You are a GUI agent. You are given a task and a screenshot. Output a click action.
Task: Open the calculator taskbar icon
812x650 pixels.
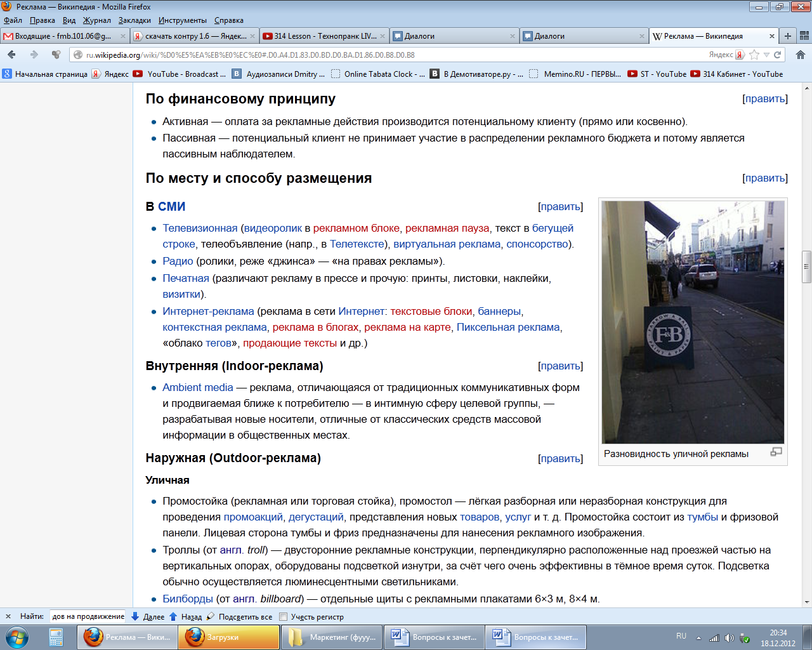coord(56,637)
